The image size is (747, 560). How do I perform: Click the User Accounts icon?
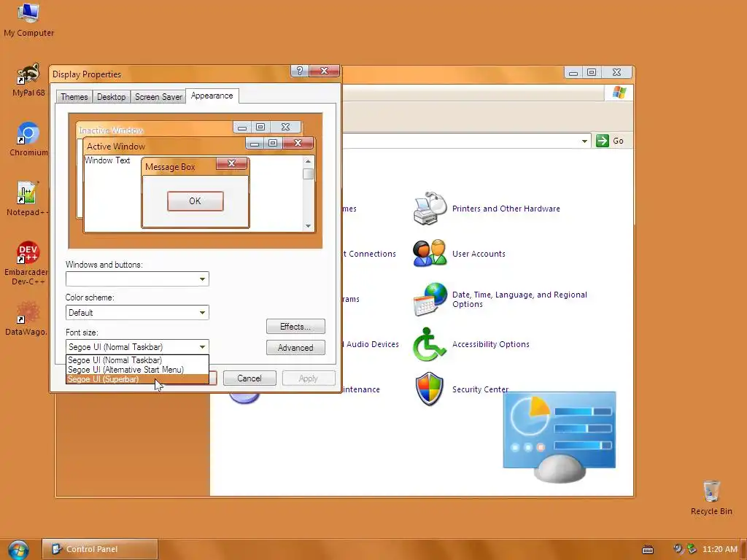pyautogui.click(x=430, y=253)
